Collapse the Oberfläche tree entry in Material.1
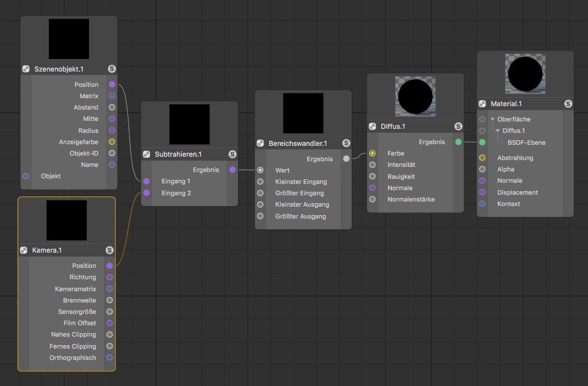 pos(493,119)
